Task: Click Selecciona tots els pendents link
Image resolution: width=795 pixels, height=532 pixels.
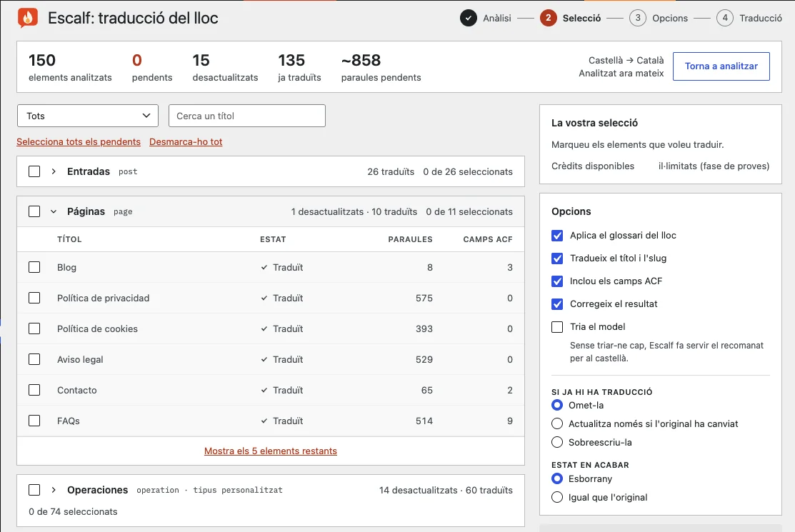Action: (x=79, y=142)
